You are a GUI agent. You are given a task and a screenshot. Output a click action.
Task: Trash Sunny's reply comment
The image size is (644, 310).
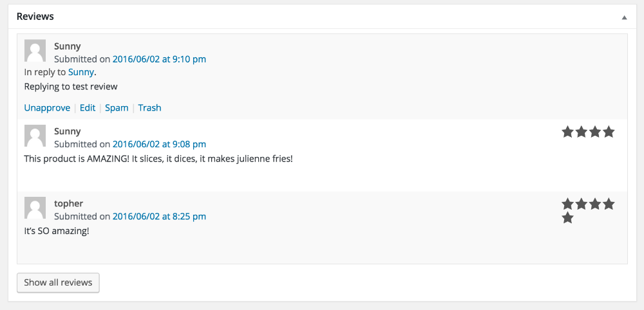click(x=149, y=108)
